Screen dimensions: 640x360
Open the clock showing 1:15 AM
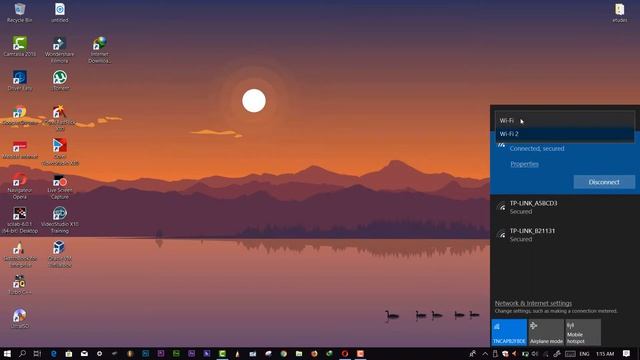[605, 353]
